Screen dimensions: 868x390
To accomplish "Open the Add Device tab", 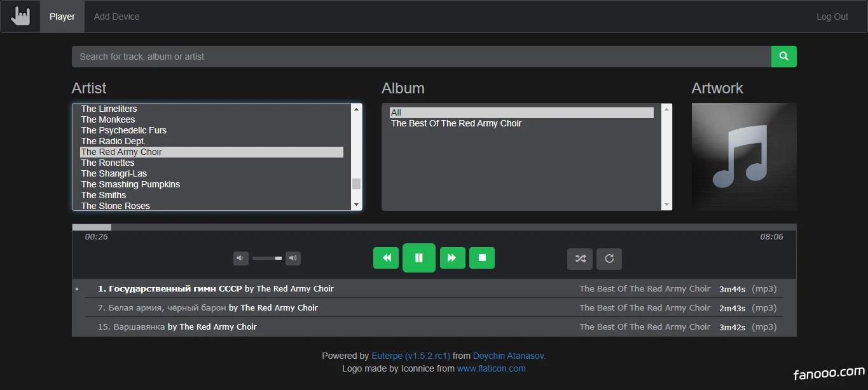I will [116, 17].
